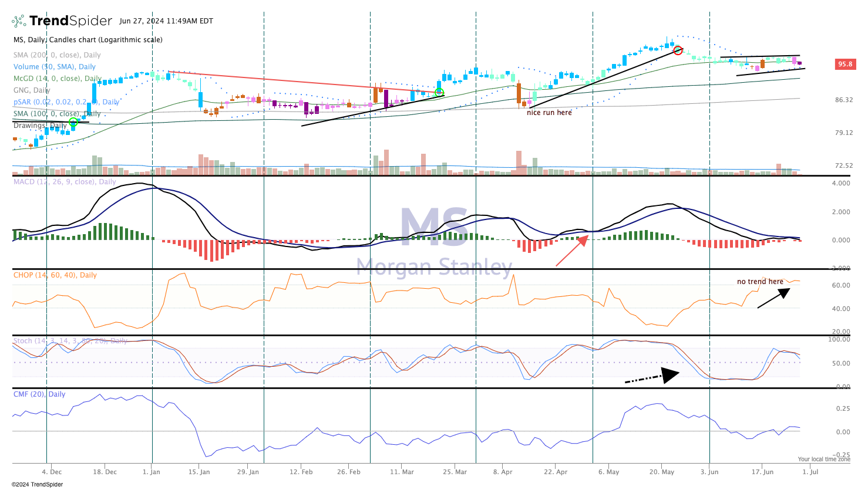Click the 'CHOP (14, 60, 40), Daily' label

(55, 275)
